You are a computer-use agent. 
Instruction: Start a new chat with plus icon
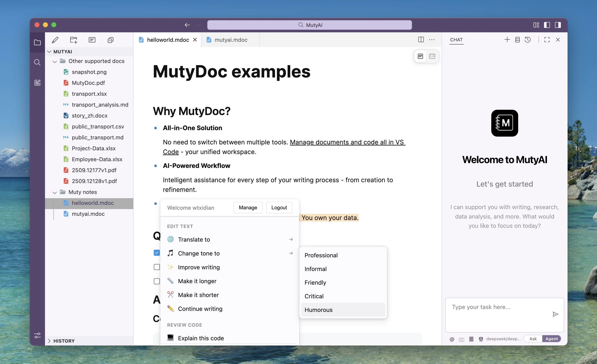[507, 40]
